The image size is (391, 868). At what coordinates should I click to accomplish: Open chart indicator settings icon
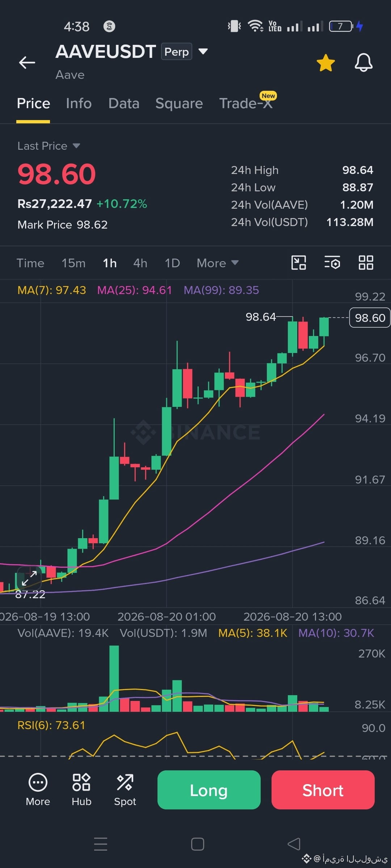332,263
